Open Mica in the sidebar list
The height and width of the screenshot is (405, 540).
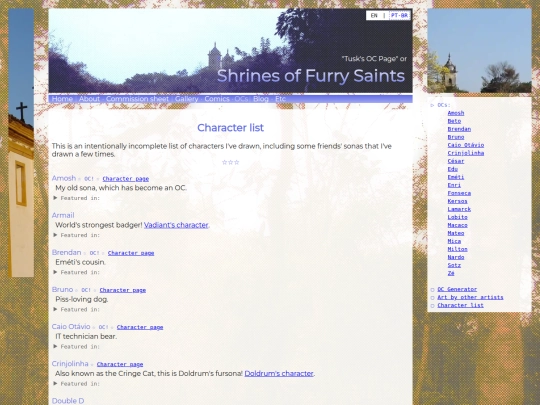point(454,241)
